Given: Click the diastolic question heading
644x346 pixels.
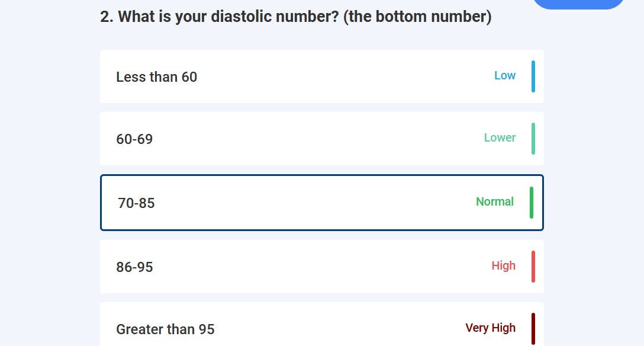Looking at the screenshot, I should 296,17.
